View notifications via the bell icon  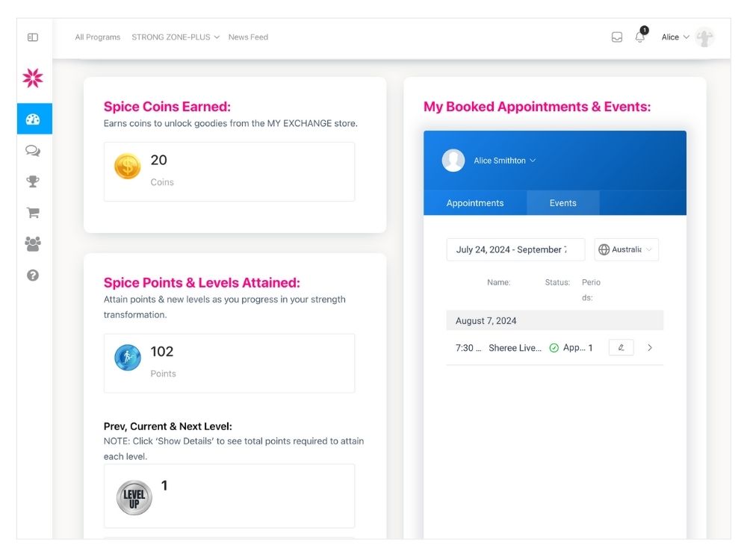pos(640,37)
